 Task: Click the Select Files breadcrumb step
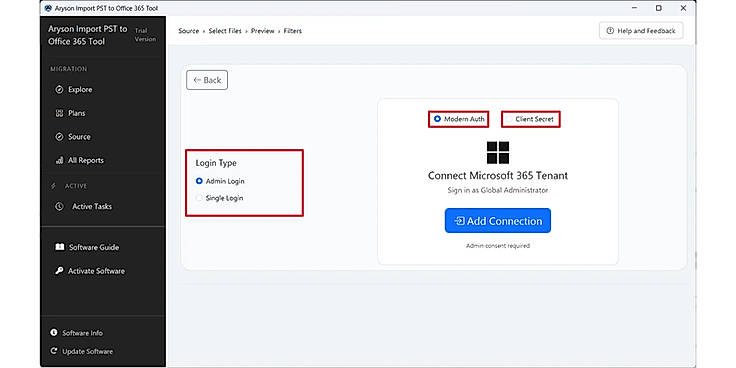[225, 31]
